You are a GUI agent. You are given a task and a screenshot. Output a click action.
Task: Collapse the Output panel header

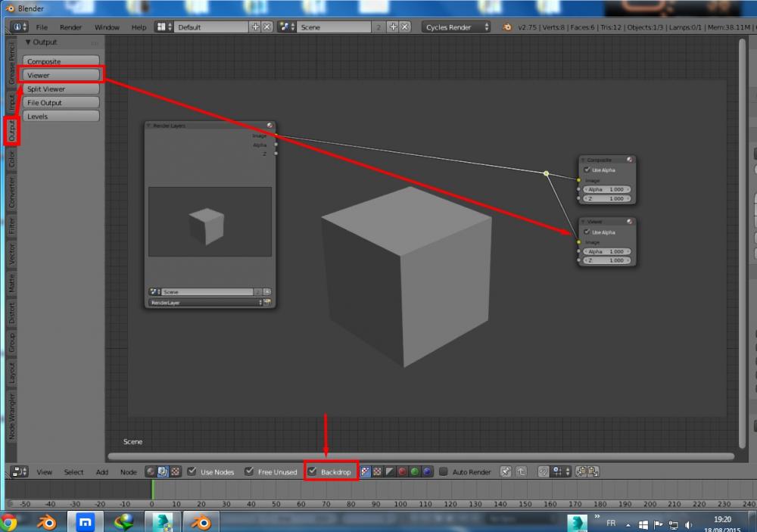coord(41,42)
